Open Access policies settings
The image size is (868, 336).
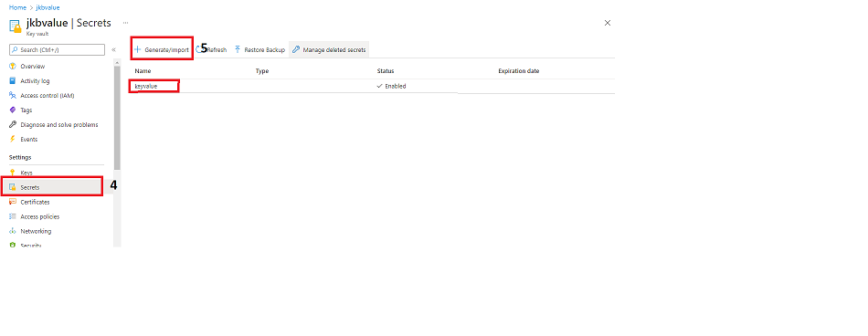click(x=40, y=216)
